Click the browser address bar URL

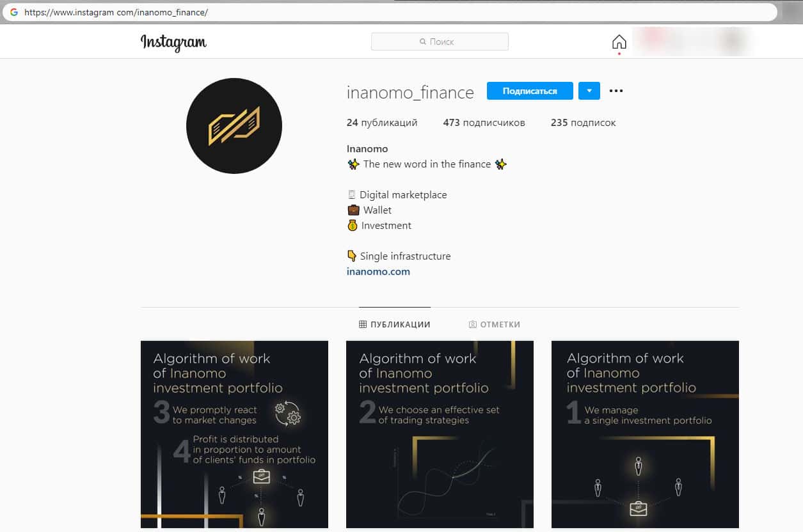[x=116, y=12]
